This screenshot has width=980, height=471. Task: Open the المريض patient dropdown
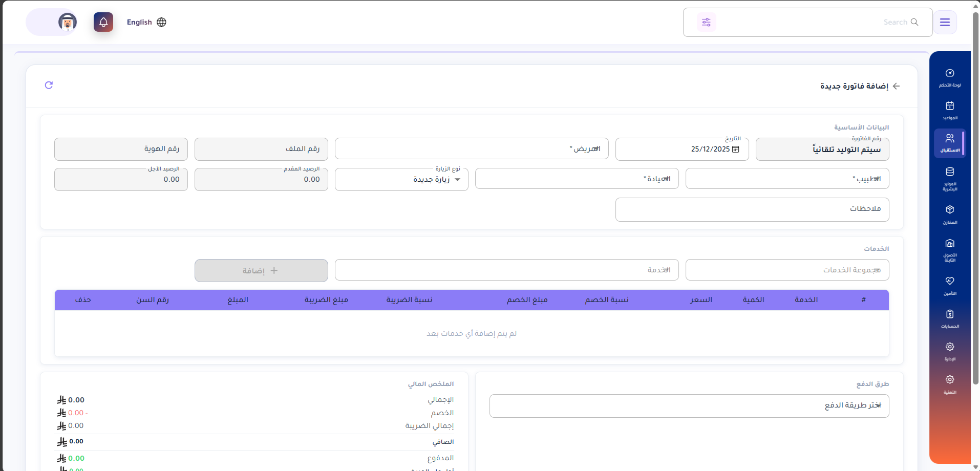coord(471,148)
